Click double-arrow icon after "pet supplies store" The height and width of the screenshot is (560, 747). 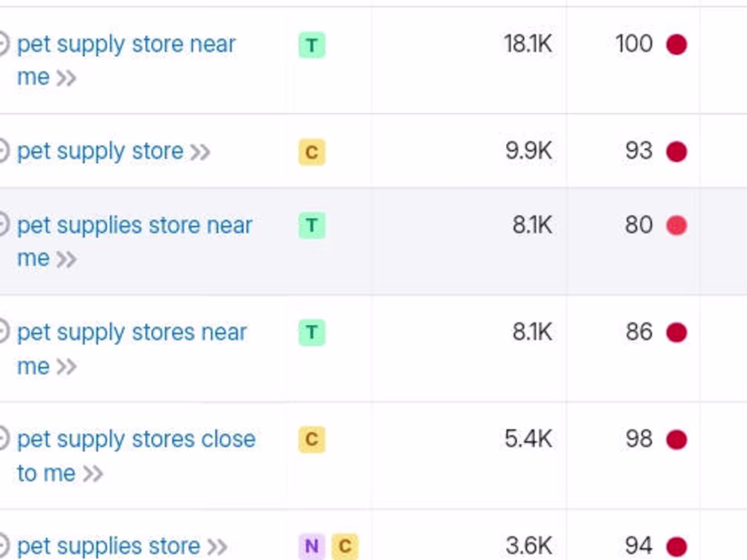point(217,547)
